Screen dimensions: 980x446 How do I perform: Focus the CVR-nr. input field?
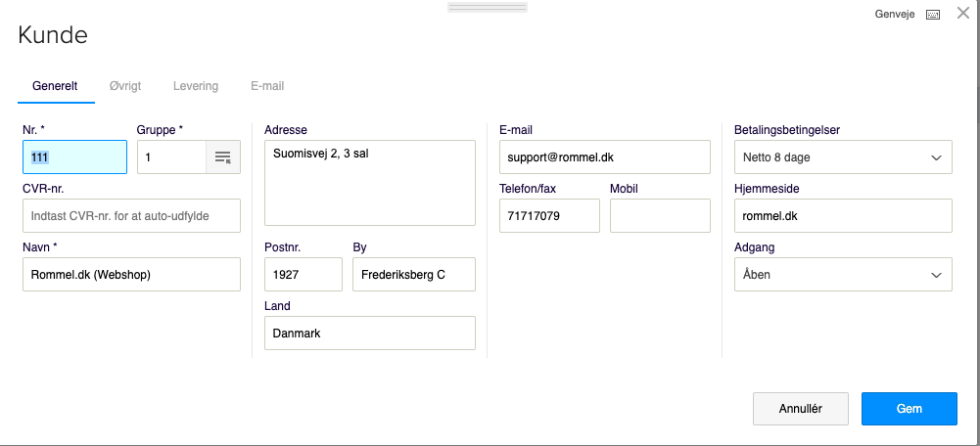point(131,215)
